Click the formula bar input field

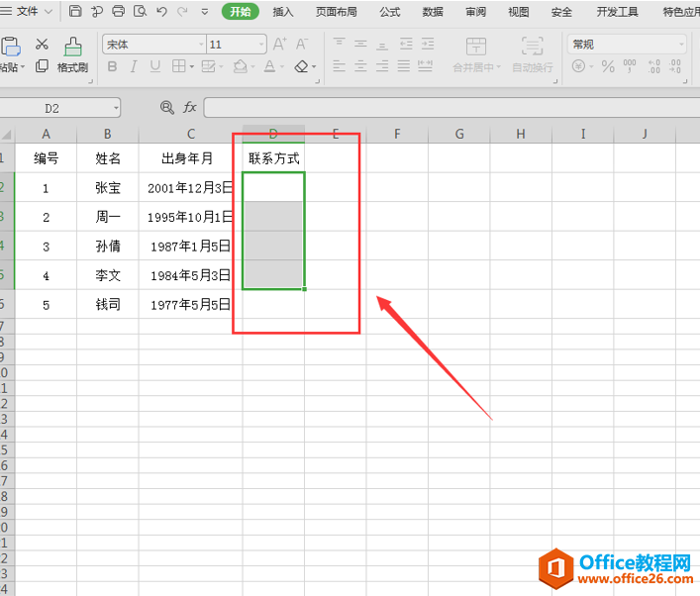(451, 108)
